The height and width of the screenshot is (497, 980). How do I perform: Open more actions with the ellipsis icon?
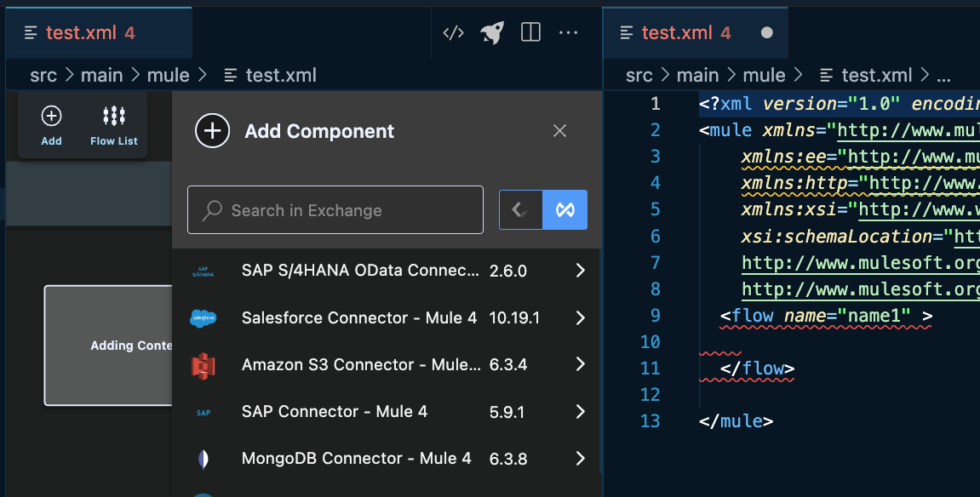click(x=568, y=32)
